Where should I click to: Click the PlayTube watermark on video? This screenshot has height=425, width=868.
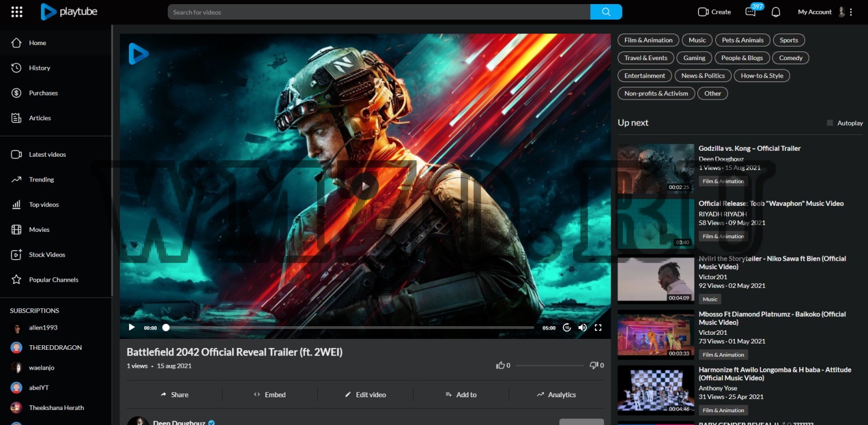point(138,54)
